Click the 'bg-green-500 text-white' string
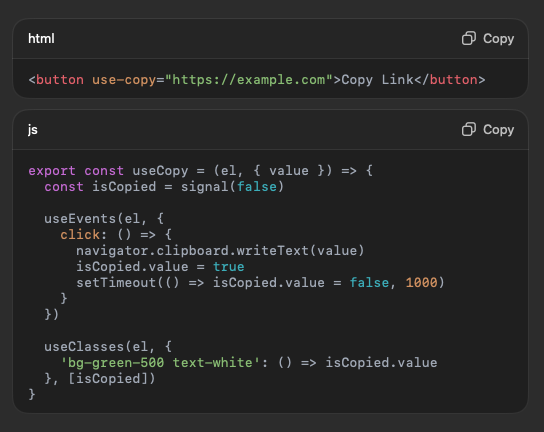The image size is (544, 432). [160, 363]
